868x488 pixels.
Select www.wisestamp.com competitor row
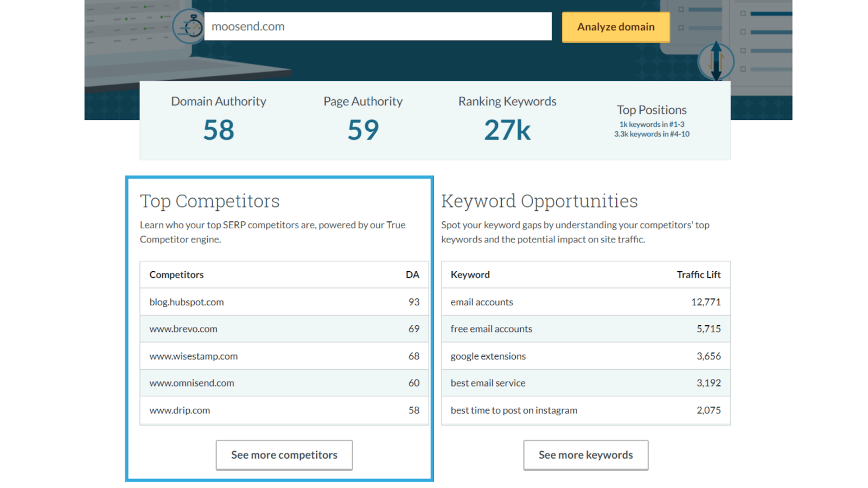tap(284, 356)
